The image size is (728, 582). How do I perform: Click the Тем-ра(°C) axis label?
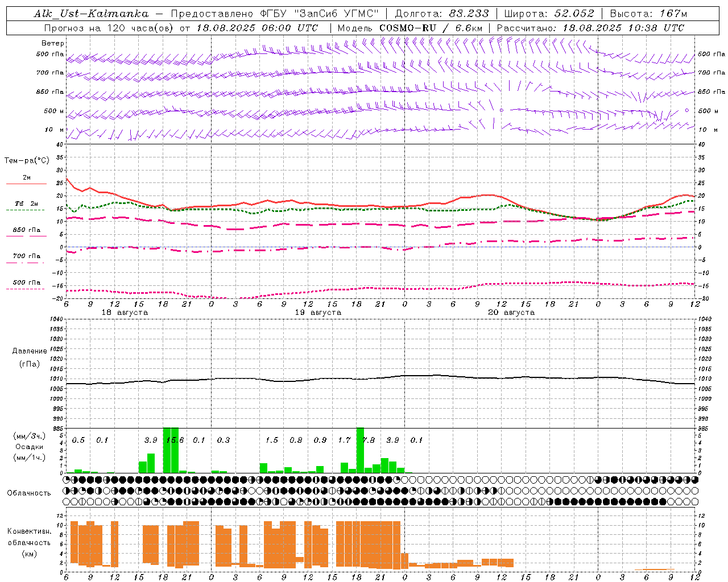pos(27,161)
